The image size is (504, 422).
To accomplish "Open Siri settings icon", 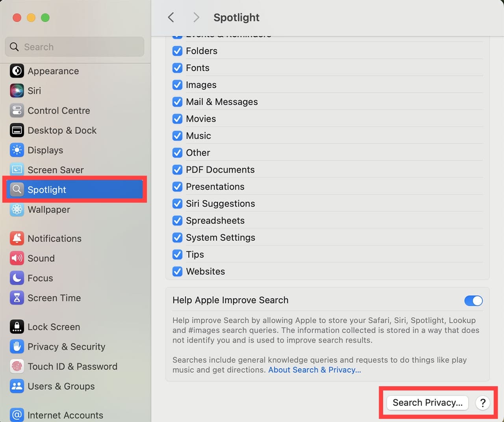I will point(17,91).
